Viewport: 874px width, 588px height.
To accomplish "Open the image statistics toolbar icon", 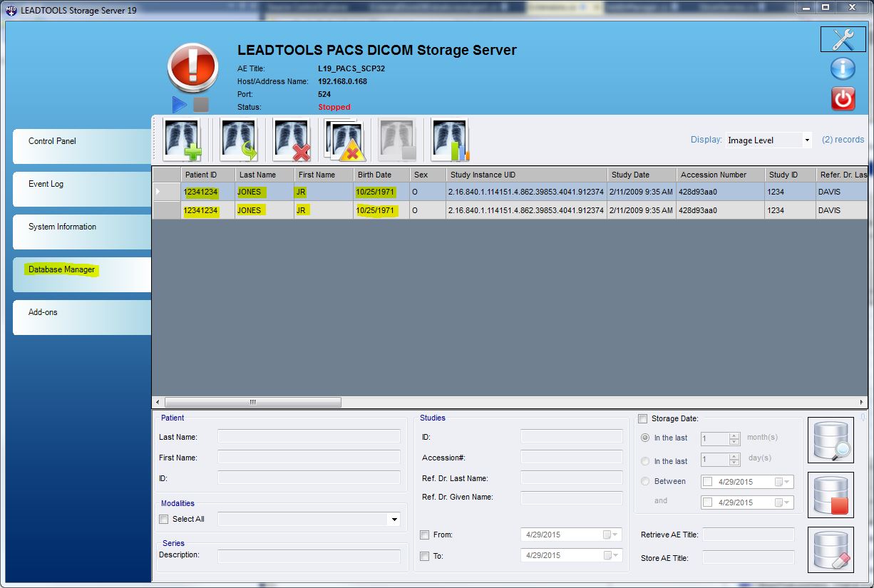I will (449, 138).
